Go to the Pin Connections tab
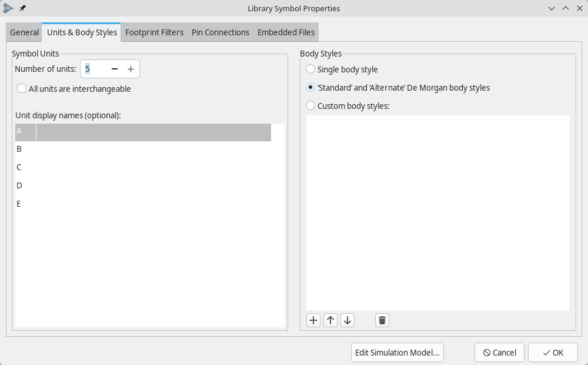Viewport: 588px width, 365px height. coord(220,32)
